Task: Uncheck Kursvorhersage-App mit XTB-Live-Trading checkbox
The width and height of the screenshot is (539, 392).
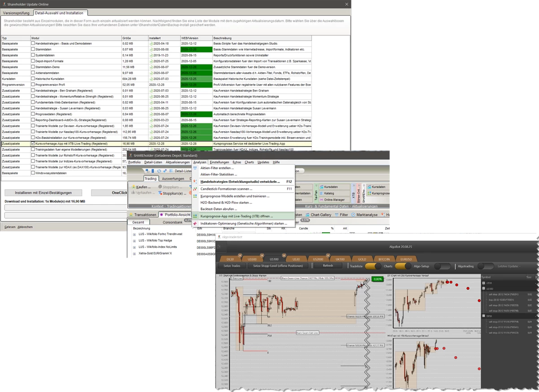Action: click(x=33, y=144)
